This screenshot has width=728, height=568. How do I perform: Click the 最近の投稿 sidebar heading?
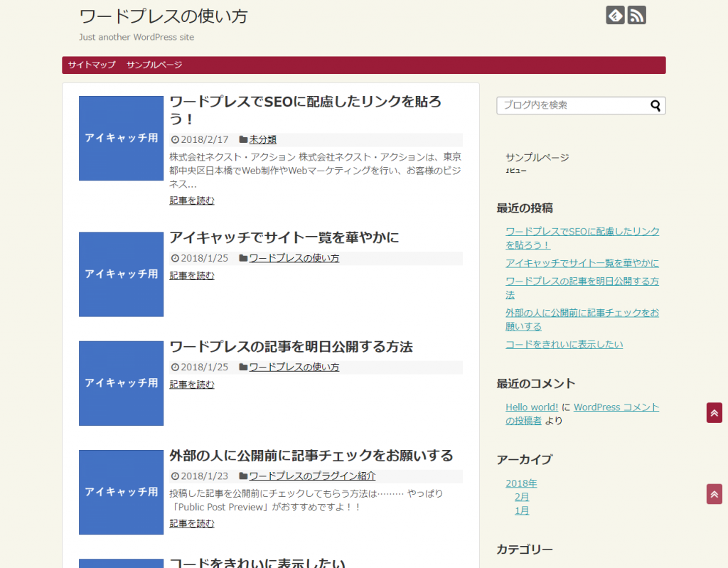[525, 208]
